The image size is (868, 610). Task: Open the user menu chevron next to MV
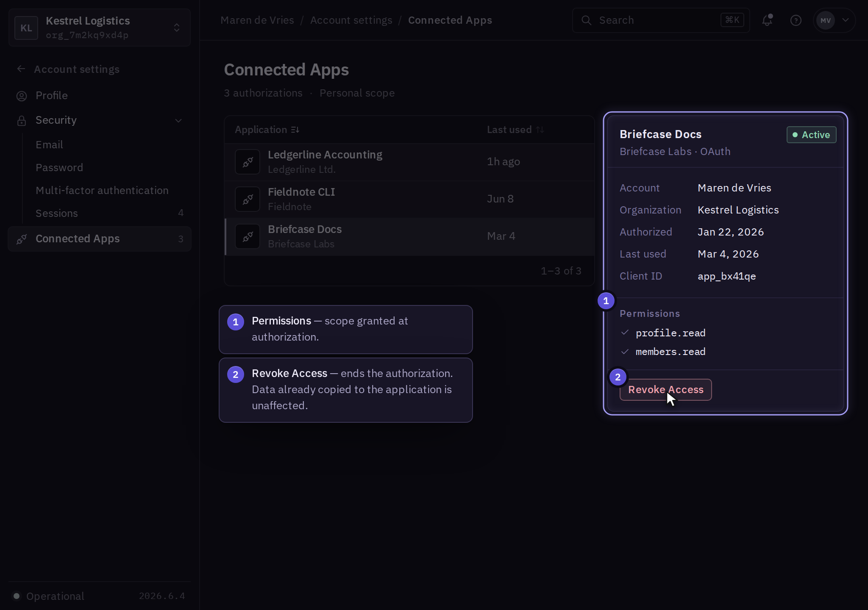tap(846, 20)
